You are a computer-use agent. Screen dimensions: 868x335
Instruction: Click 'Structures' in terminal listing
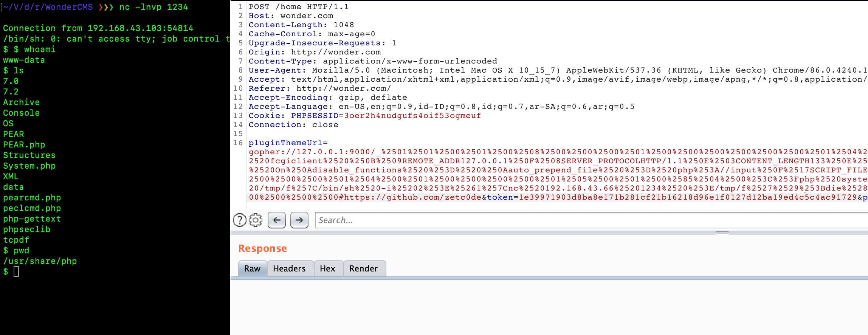click(29, 155)
